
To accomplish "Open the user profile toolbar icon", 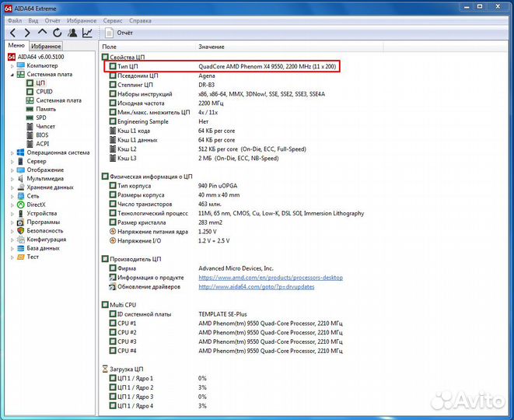I will pos(72,33).
